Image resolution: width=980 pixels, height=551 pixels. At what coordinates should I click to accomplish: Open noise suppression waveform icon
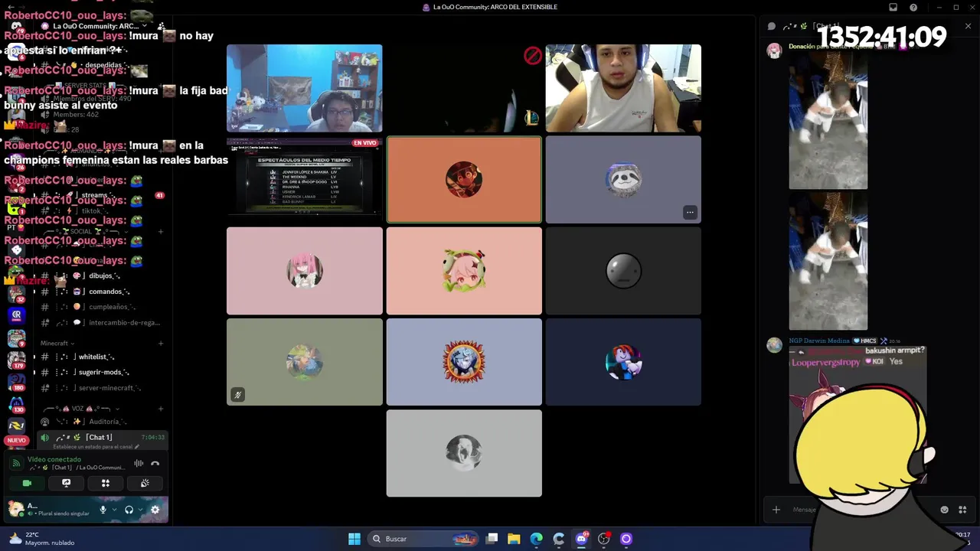point(139,463)
